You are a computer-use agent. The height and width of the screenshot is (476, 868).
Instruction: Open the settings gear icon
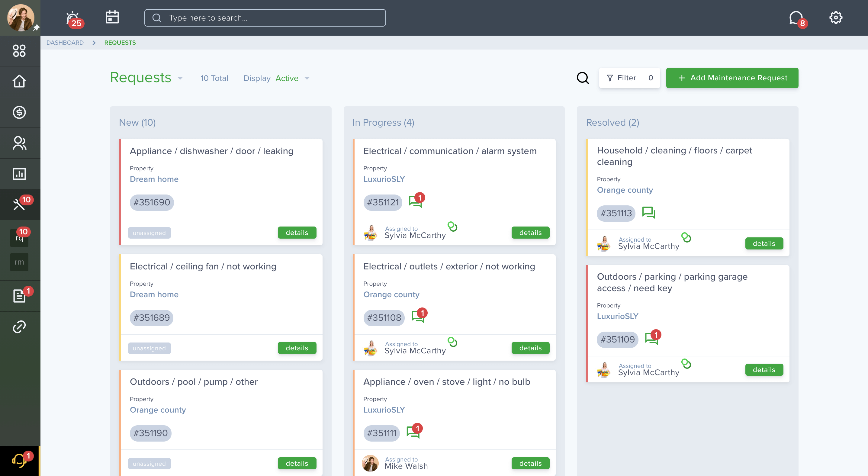836,18
